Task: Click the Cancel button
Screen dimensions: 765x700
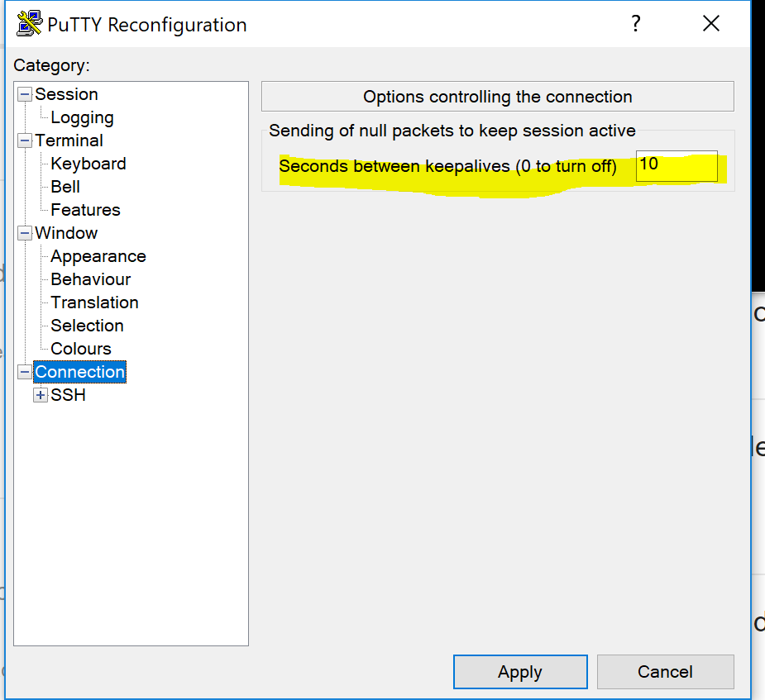Action: (666, 672)
